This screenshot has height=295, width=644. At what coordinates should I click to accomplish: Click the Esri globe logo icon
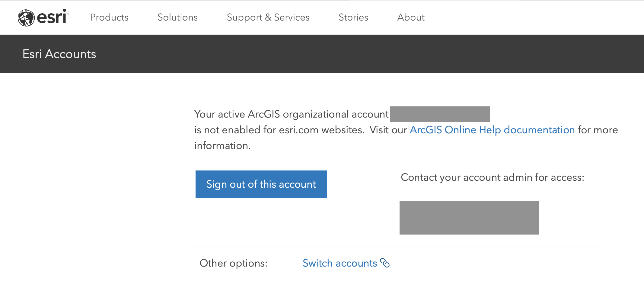click(x=26, y=18)
